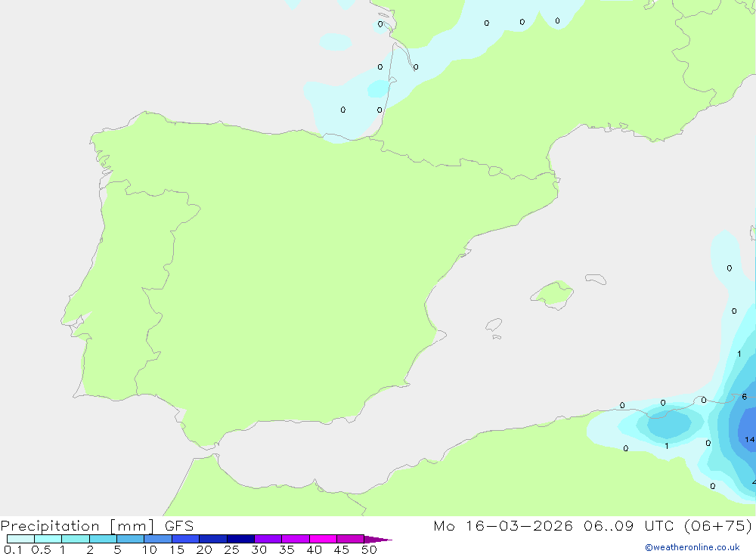This screenshot has height=554, width=756.
Task: Click the '14' precipitation value on the map
Action: click(x=749, y=439)
